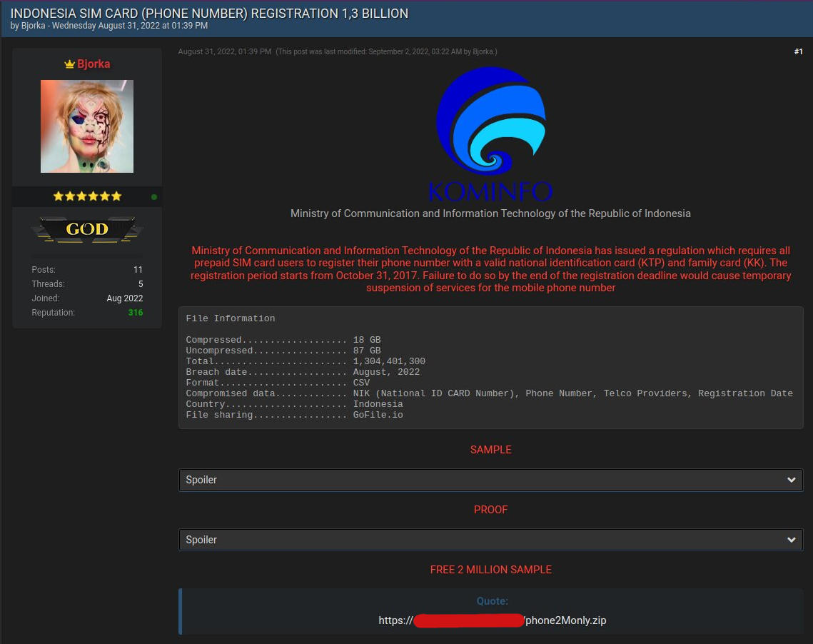This screenshot has width=813, height=644.
Task: Click the Quote: label
Action: click(492, 601)
